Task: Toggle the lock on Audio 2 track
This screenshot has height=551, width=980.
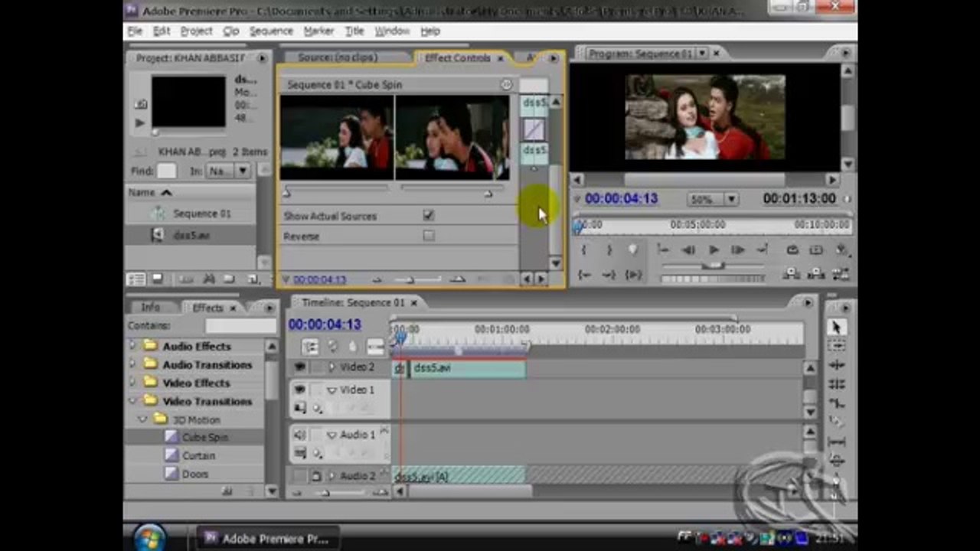Action: [315, 476]
